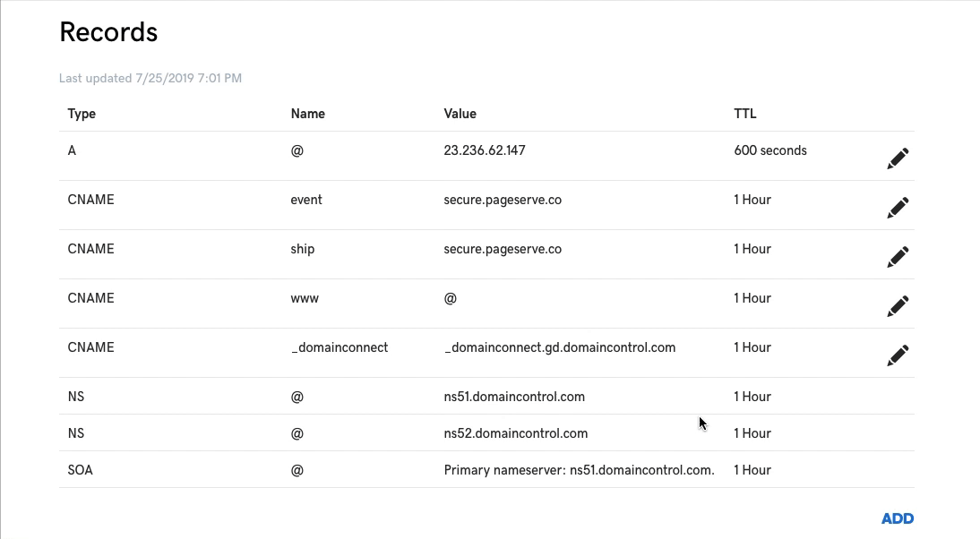Edit the _domainconnect CNAME record

pos(898,355)
